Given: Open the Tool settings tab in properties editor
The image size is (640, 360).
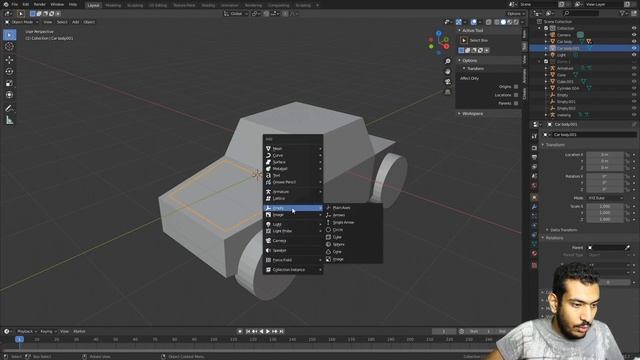Looking at the screenshot, I should (534, 136).
